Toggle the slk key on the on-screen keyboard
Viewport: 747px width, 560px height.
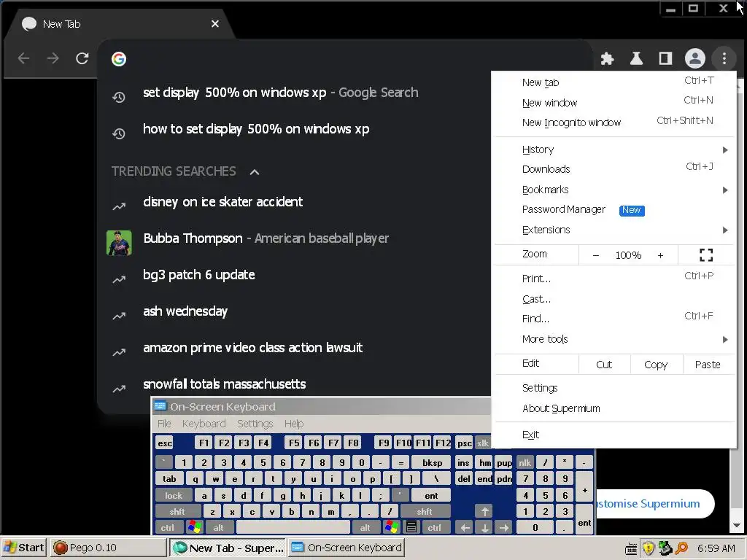(x=483, y=443)
